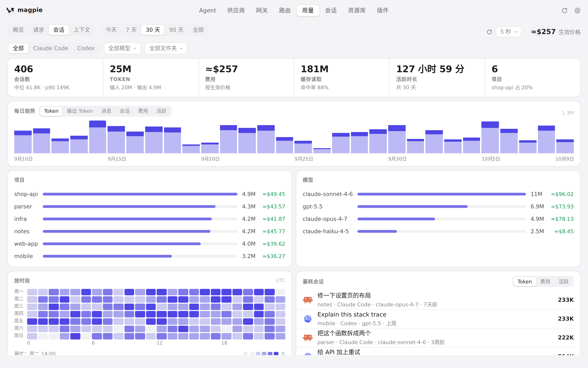Open the 资源库 nav tab
This screenshot has height=368, width=588.
point(357,11)
